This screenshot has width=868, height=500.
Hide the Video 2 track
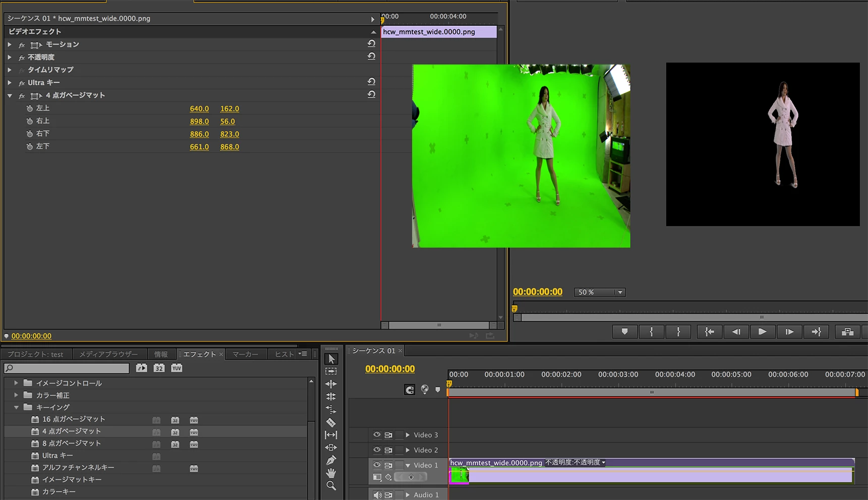tap(377, 450)
